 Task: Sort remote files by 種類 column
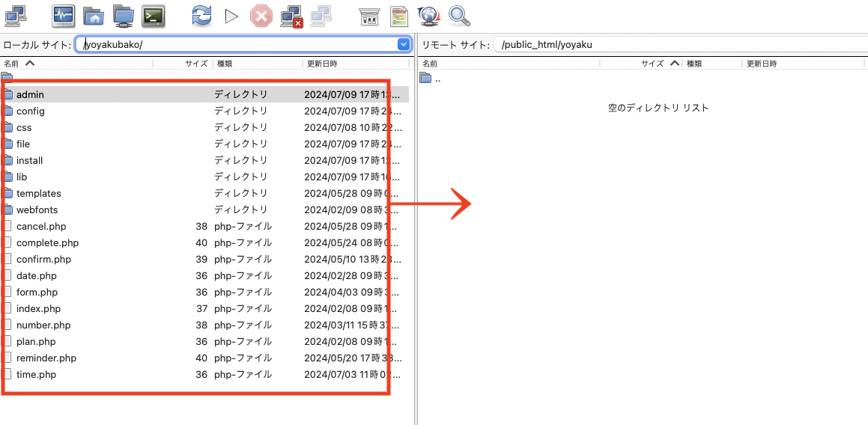[x=712, y=64]
